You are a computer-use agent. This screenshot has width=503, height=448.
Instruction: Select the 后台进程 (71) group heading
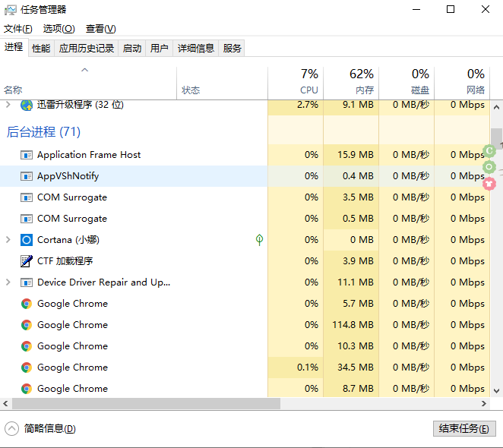pyautogui.click(x=43, y=132)
